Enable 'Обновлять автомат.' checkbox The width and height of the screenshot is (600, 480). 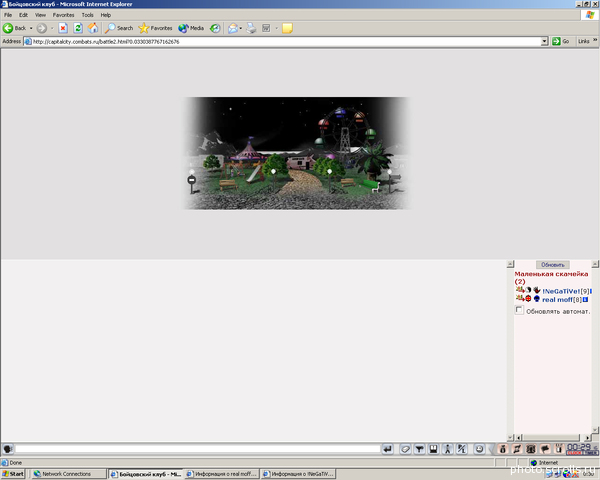tap(519, 310)
